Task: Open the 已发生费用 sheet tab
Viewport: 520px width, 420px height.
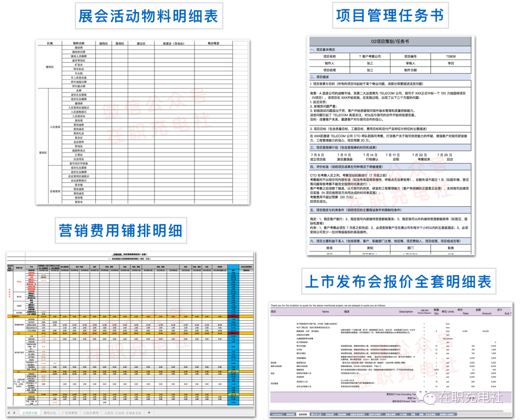Action: coord(91,413)
